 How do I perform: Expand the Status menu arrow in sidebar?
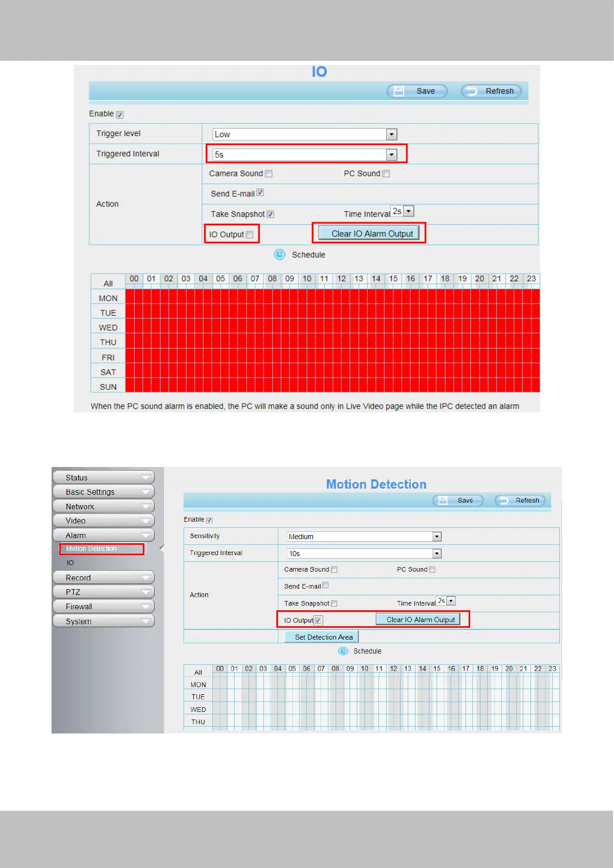click(x=146, y=478)
